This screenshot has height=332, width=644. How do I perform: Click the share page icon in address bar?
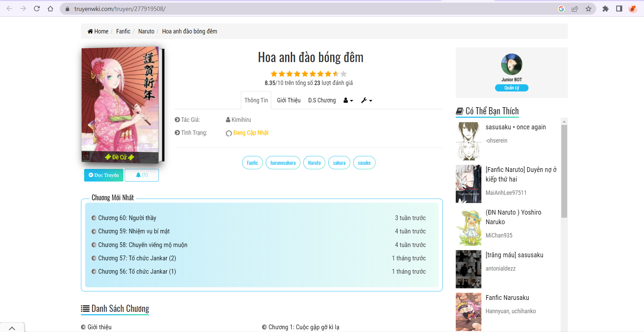(x=575, y=9)
